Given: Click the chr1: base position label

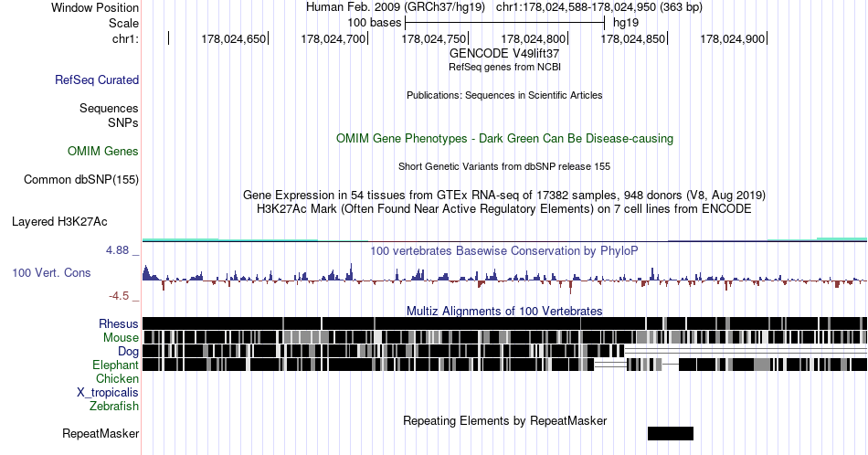Looking at the screenshot, I should [125, 38].
